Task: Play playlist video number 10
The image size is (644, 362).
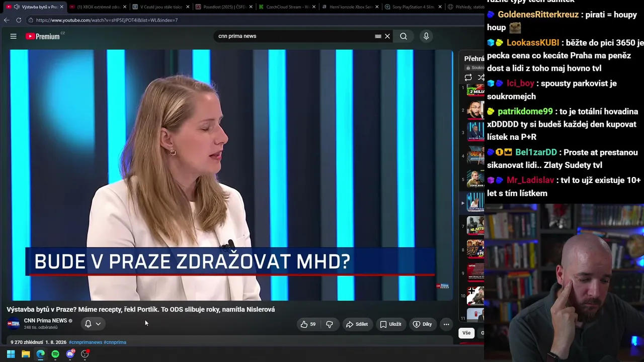Action: click(475, 296)
